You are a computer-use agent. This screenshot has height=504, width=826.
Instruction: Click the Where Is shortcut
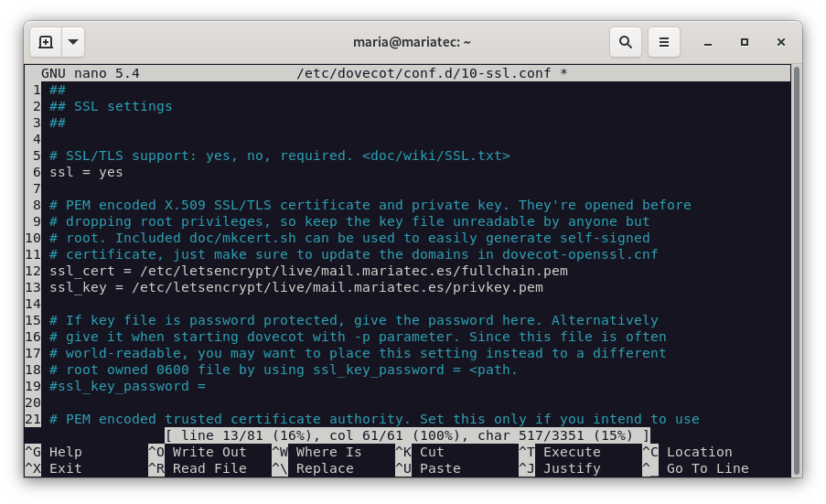point(328,452)
